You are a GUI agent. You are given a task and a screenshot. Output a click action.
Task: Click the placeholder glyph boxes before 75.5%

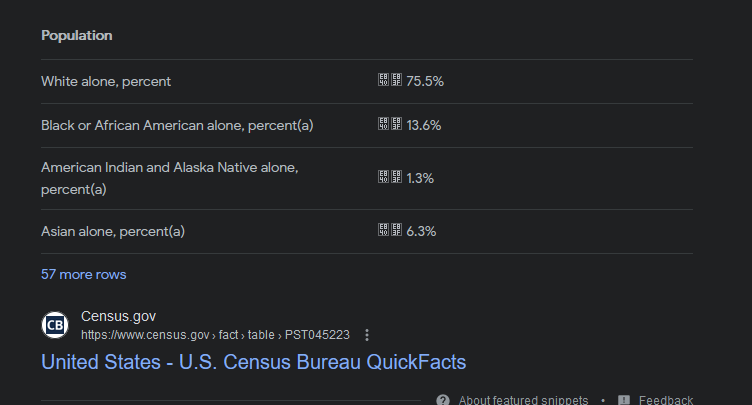389,80
